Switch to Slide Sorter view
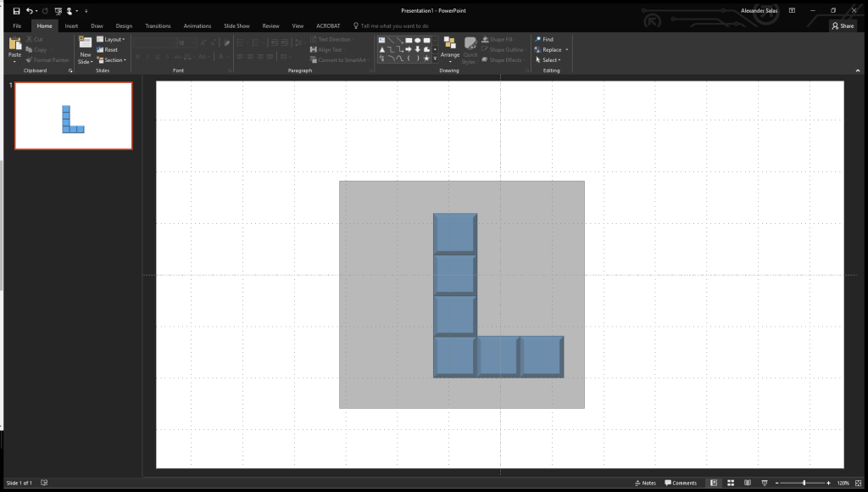 (x=731, y=483)
